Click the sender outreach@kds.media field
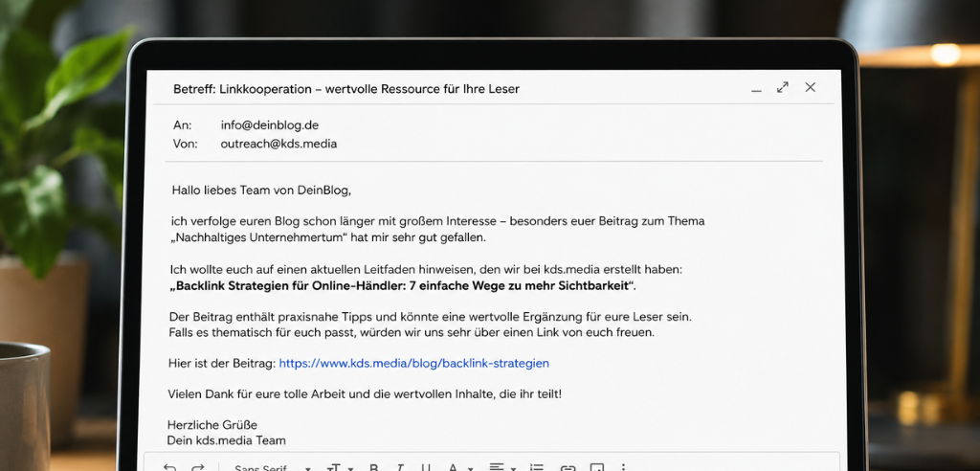Viewport: 980px width, 471px height. (x=278, y=144)
